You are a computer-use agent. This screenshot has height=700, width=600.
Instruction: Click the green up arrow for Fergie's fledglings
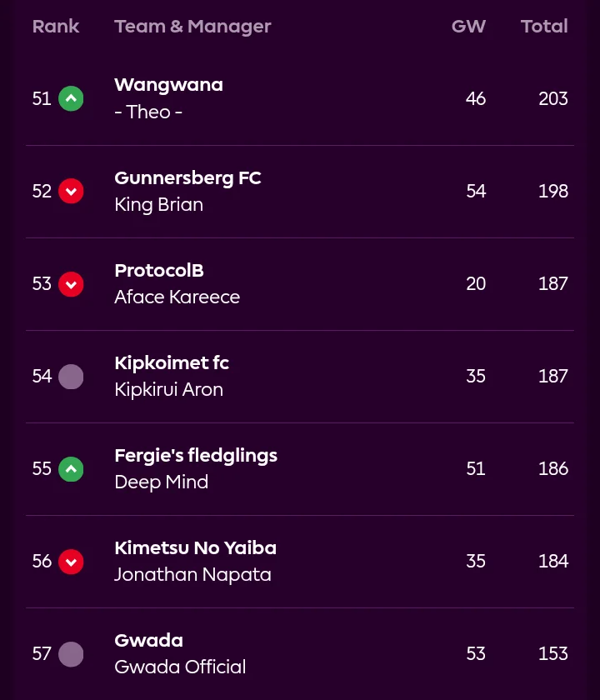click(71, 468)
